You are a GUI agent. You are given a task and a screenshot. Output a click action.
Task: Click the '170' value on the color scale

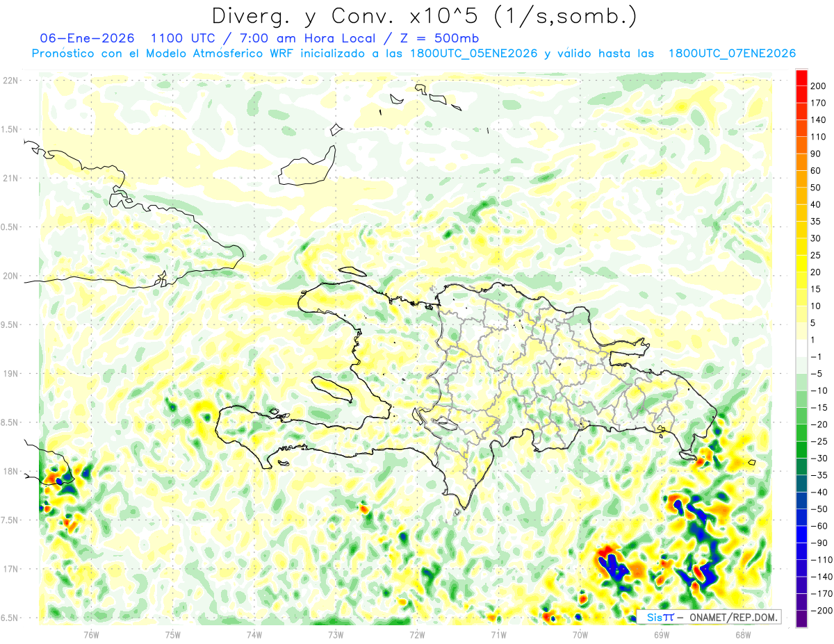tap(819, 103)
